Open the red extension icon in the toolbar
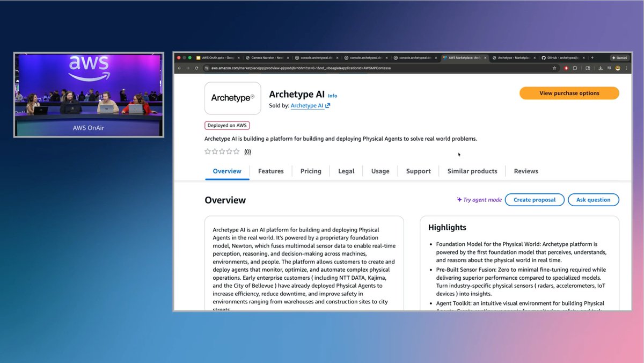This screenshot has width=644, height=363. point(566,68)
